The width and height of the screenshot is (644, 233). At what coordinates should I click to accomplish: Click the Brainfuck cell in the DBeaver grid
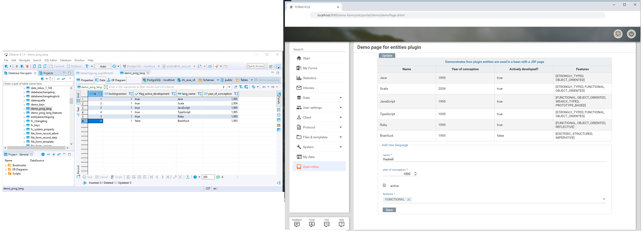tap(189, 121)
